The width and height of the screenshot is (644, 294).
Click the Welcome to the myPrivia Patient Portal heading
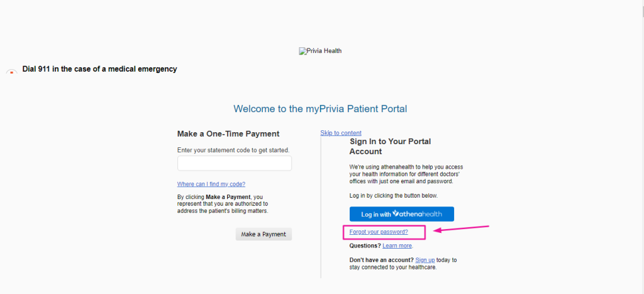[320, 108]
